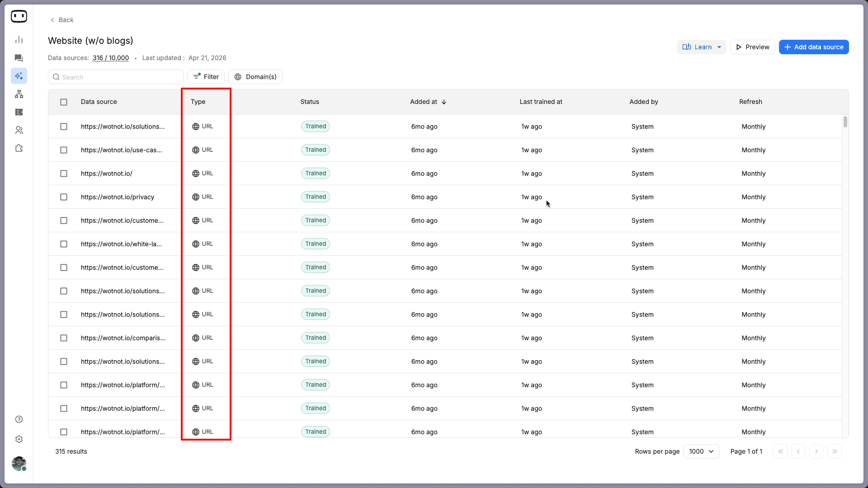Open rows per page 1000 dropdown
This screenshot has width=868, height=488.
coord(701,451)
